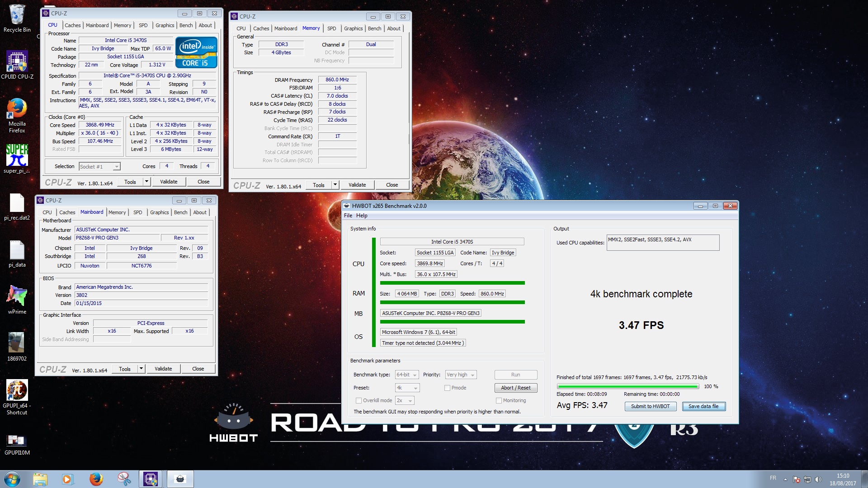Open the Windows Start menu

click(12, 479)
